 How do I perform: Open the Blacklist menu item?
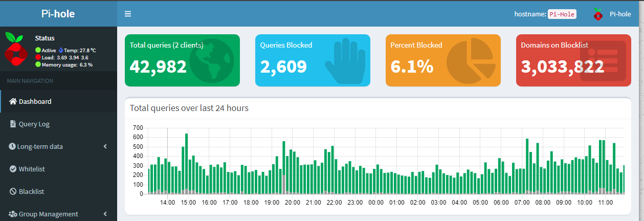(58, 191)
